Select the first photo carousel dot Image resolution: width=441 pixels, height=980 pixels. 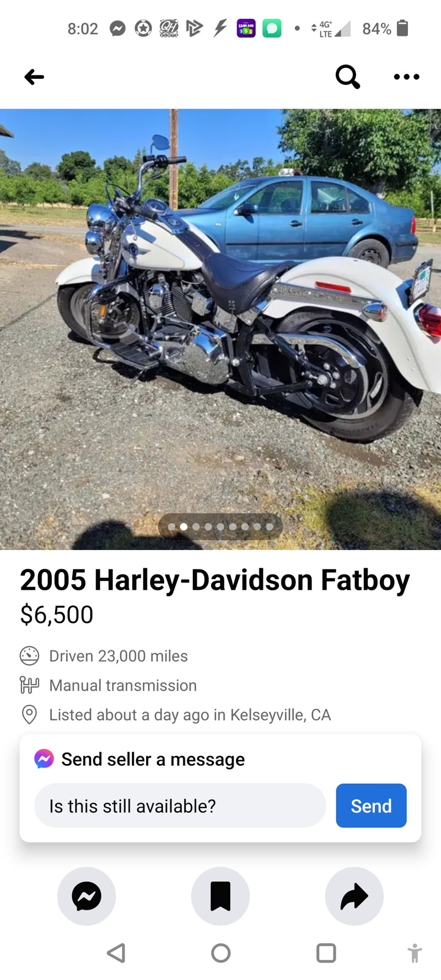pos(171,527)
